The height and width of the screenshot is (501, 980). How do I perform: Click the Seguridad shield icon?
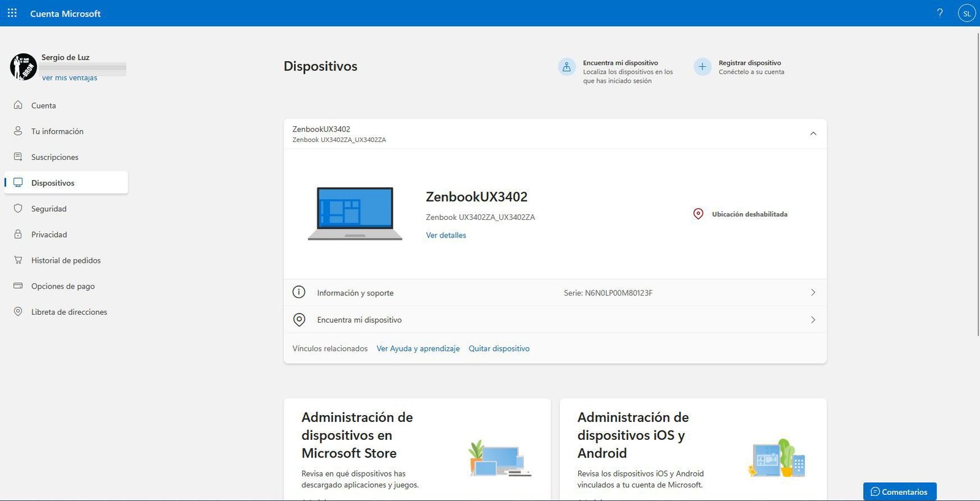coord(18,208)
